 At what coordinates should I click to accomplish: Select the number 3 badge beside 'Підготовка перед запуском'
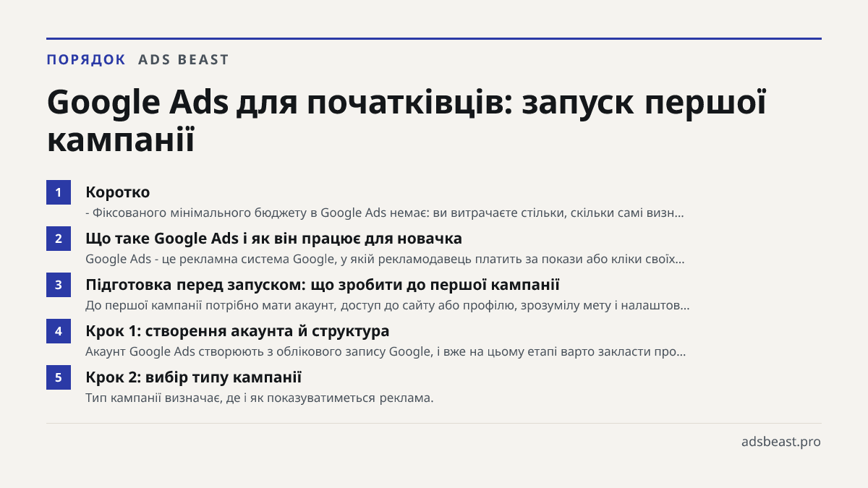click(x=59, y=285)
